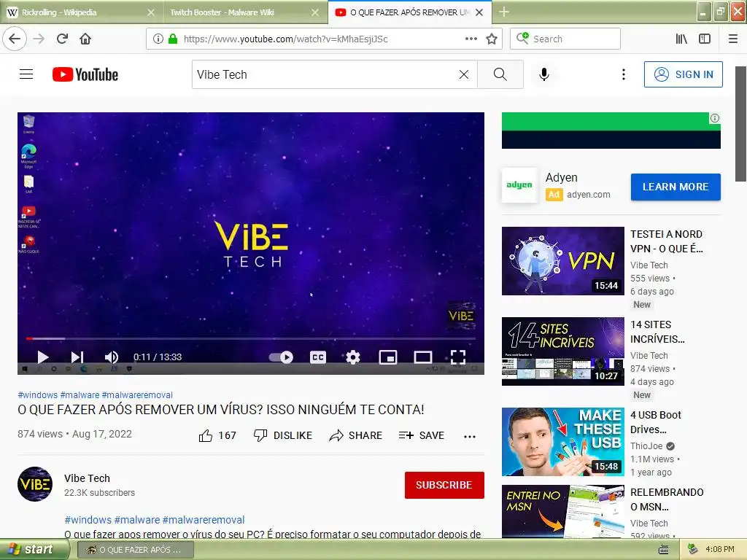Click the Firefox search box
The image size is (747, 560).
point(565,39)
